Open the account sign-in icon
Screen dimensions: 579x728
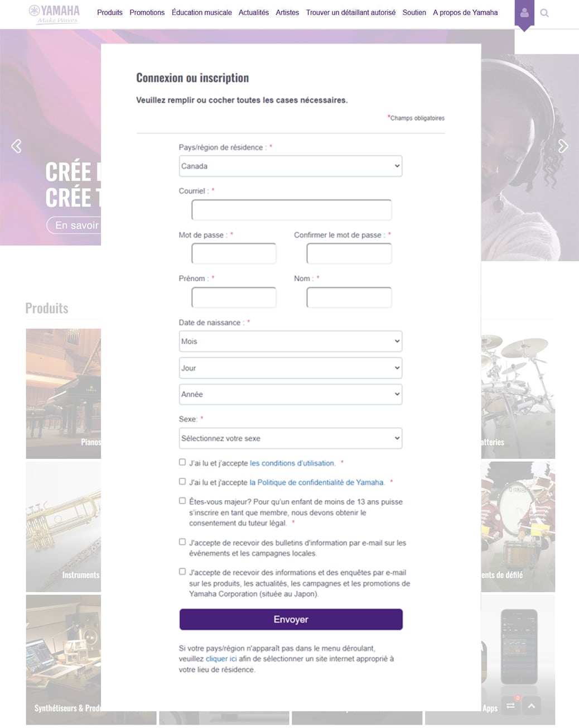pos(524,12)
